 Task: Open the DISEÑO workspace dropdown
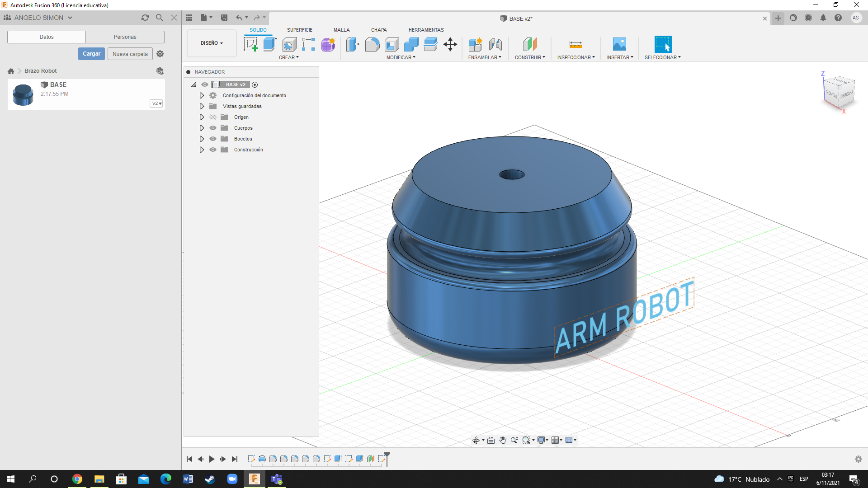(212, 43)
